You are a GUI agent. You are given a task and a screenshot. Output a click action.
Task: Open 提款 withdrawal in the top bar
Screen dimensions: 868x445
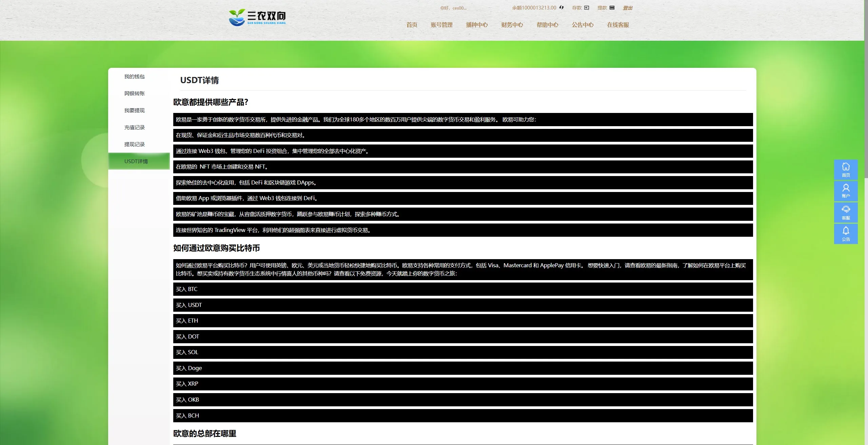606,8
